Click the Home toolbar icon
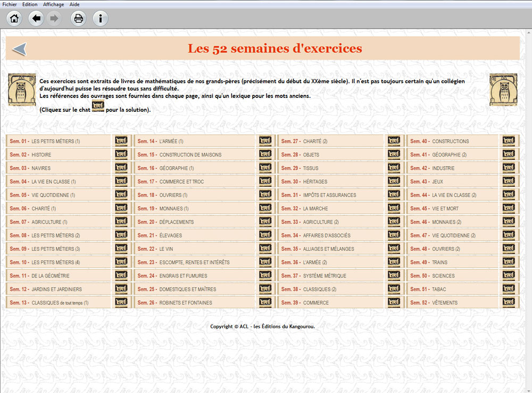 pos(14,19)
